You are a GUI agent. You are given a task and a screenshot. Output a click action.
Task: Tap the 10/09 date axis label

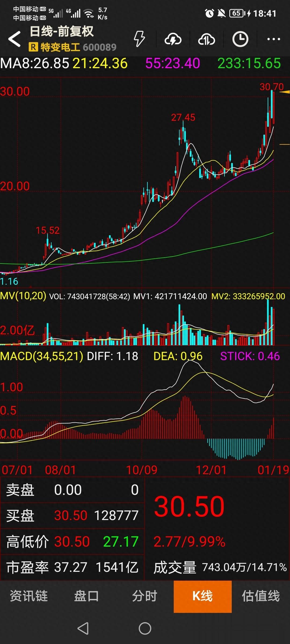tap(142, 470)
